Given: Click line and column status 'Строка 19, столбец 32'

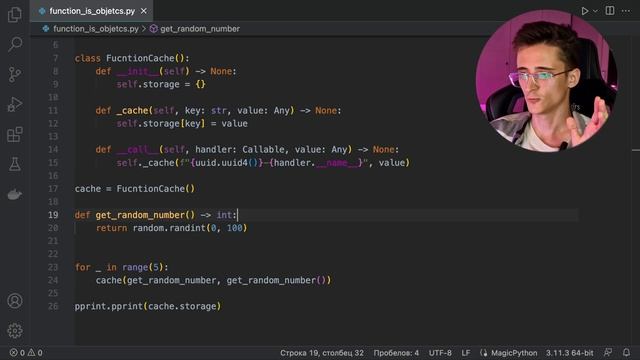Looking at the screenshot, I should pos(322,353).
